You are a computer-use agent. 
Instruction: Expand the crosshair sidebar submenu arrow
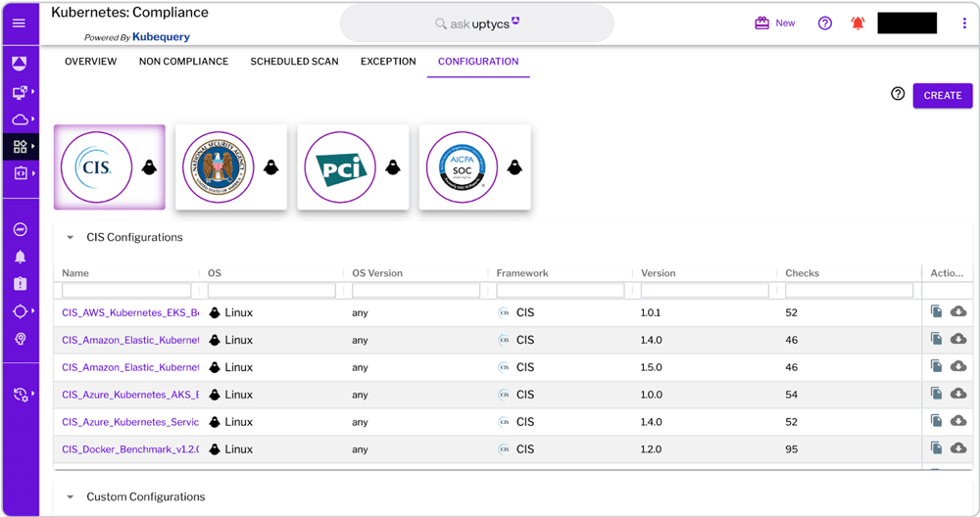(33, 310)
